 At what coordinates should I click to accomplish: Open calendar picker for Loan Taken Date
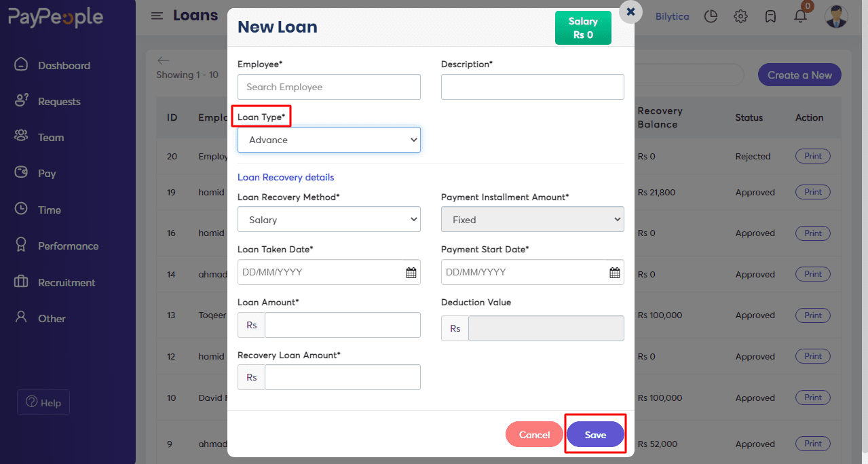pos(411,273)
